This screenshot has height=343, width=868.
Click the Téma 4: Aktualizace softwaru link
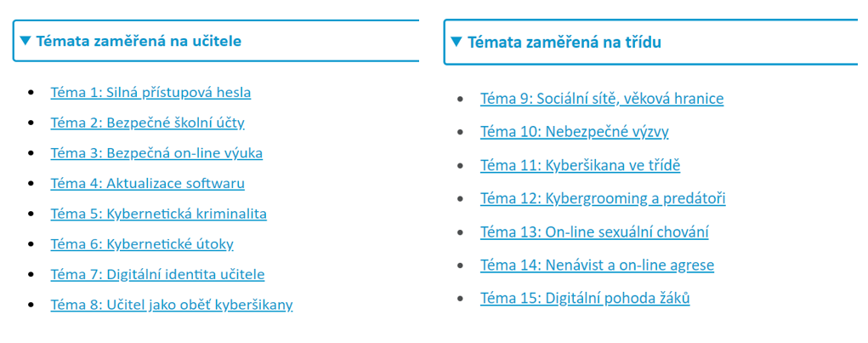[147, 183]
